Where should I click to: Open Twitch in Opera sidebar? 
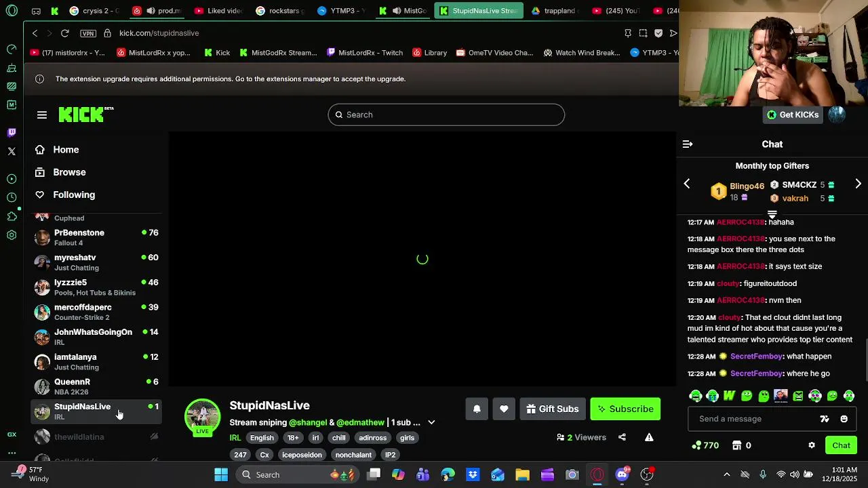pos(12,133)
